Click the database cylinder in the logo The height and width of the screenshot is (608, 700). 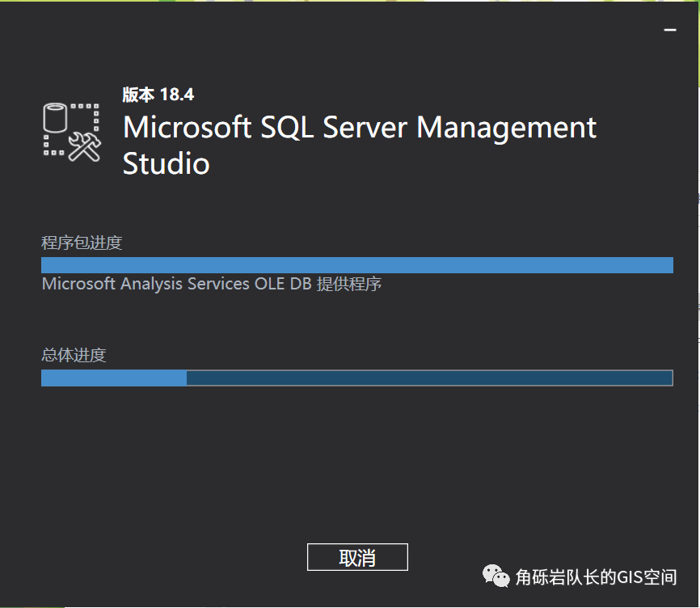pos(55,117)
